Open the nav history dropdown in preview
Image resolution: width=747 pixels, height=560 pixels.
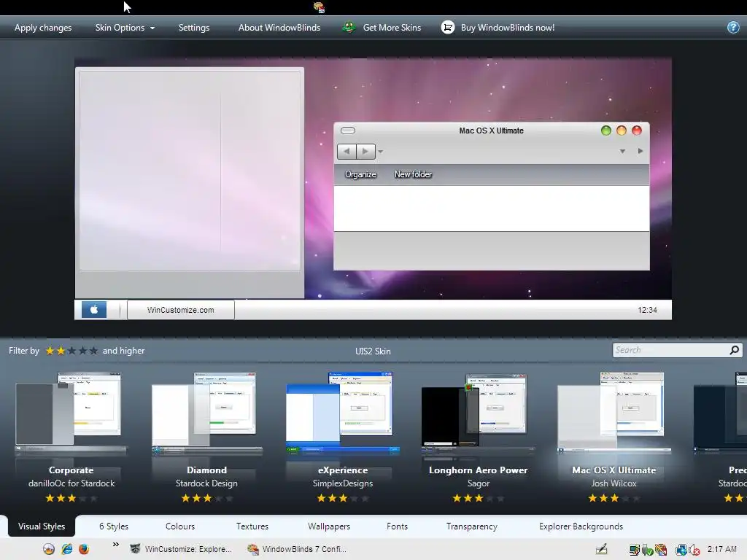pos(380,152)
